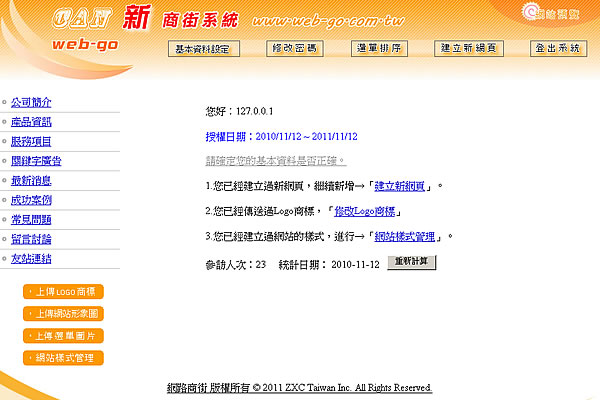
Task: Open orange 網站樣式管理 sidebar button
Action: point(63,358)
